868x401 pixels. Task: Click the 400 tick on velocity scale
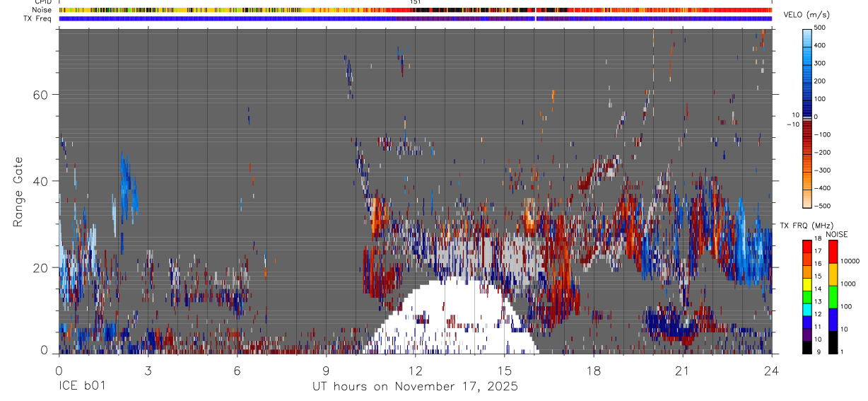pos(820,45)
